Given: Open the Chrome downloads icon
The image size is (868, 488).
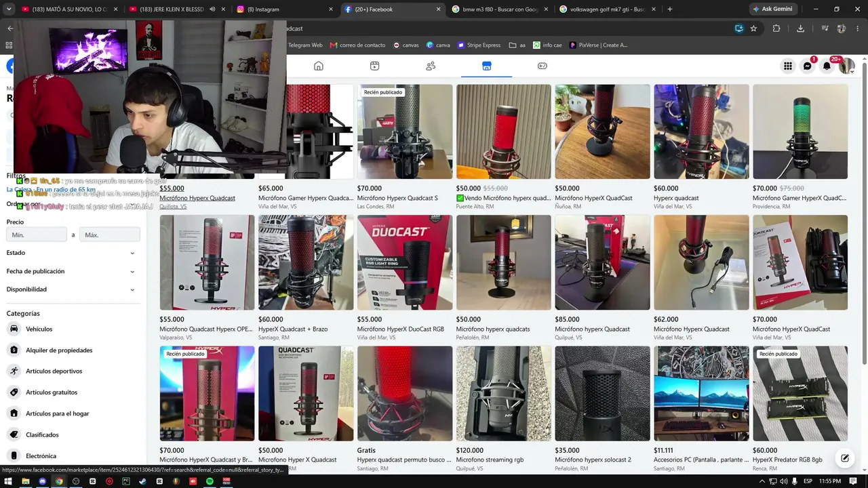Looking at the screenshot, I should click(x=800, y=28).
